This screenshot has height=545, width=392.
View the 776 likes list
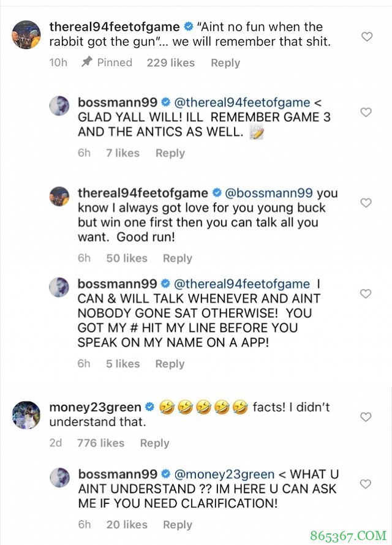[x=100, y=443]
